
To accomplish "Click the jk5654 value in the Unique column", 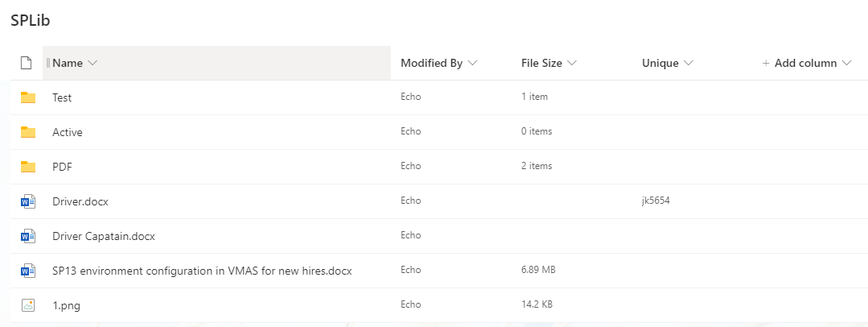I will pyautogui.click(x=656, y=201).
